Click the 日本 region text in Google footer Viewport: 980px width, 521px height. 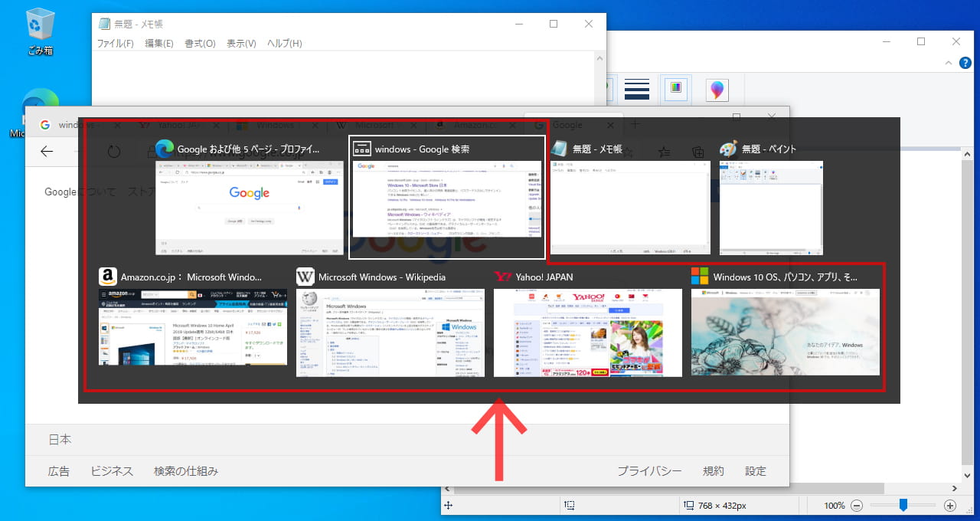[60, 440]
